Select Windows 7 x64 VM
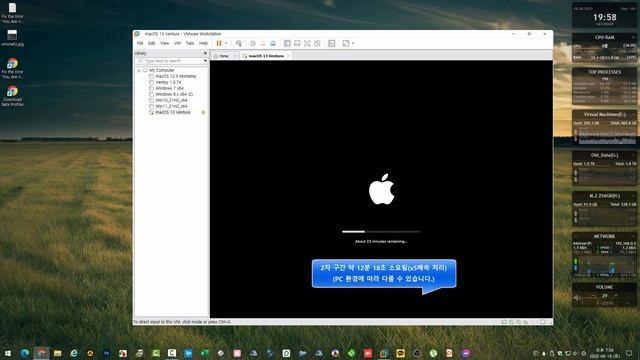The image size is (640, 360). pos(169,88)
